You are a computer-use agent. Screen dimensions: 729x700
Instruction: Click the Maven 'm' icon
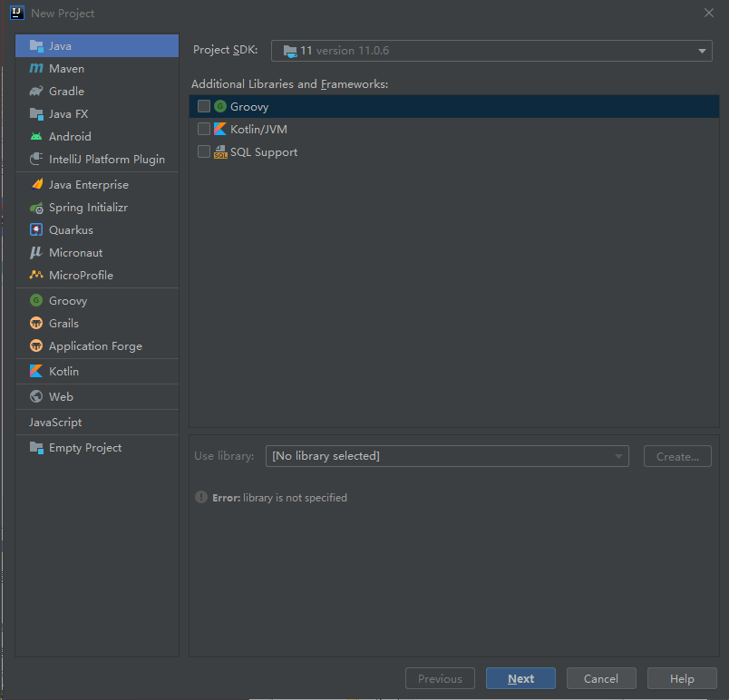[x=36, y=68]
